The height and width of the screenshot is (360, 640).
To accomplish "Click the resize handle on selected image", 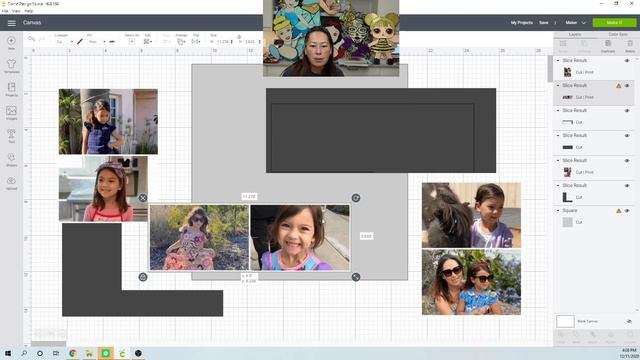I will tap(356, 277).
